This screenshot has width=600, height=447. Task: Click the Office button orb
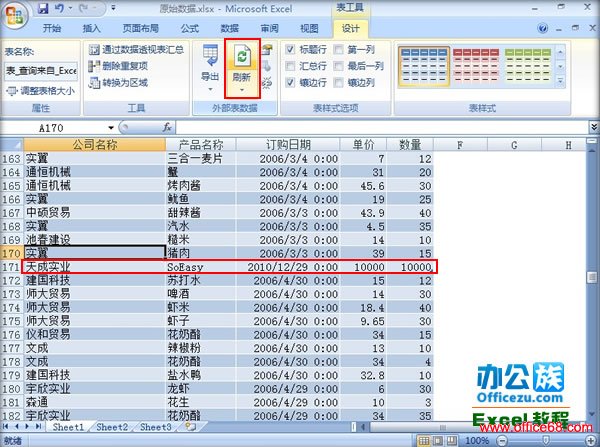pos(15,15)
